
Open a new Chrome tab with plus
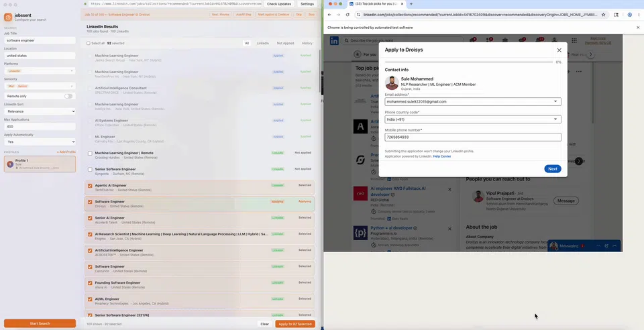411,4
